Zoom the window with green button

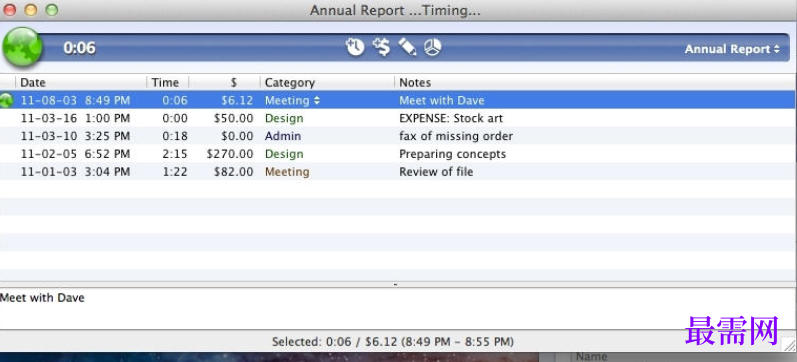coord(51,10)
